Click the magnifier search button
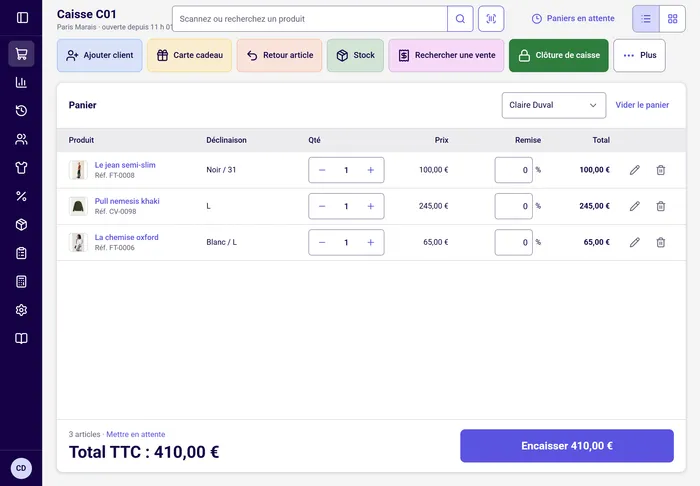Image resolution: width=700 pixels, height=486 pixels. pyautogui.click(x=460, y=19)
